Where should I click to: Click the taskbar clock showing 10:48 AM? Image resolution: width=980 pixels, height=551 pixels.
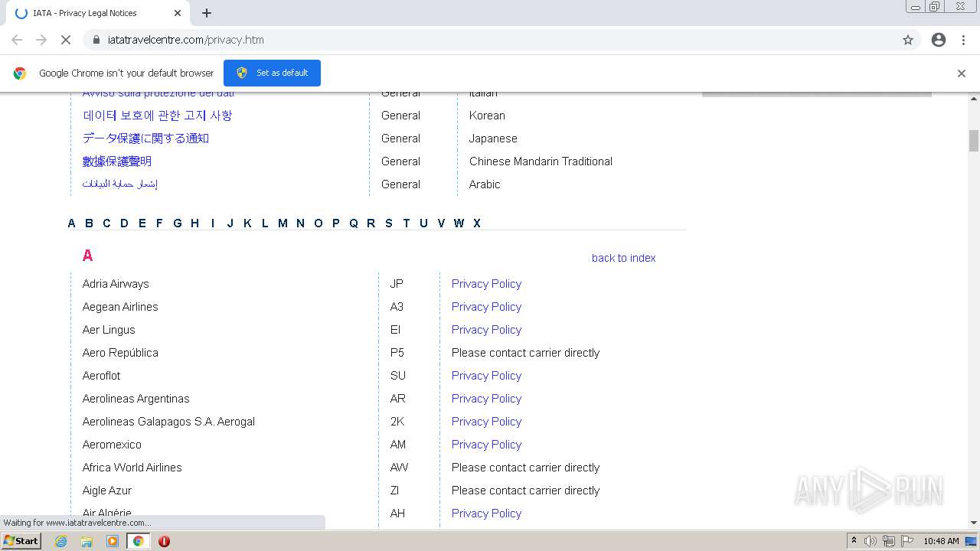941,541
